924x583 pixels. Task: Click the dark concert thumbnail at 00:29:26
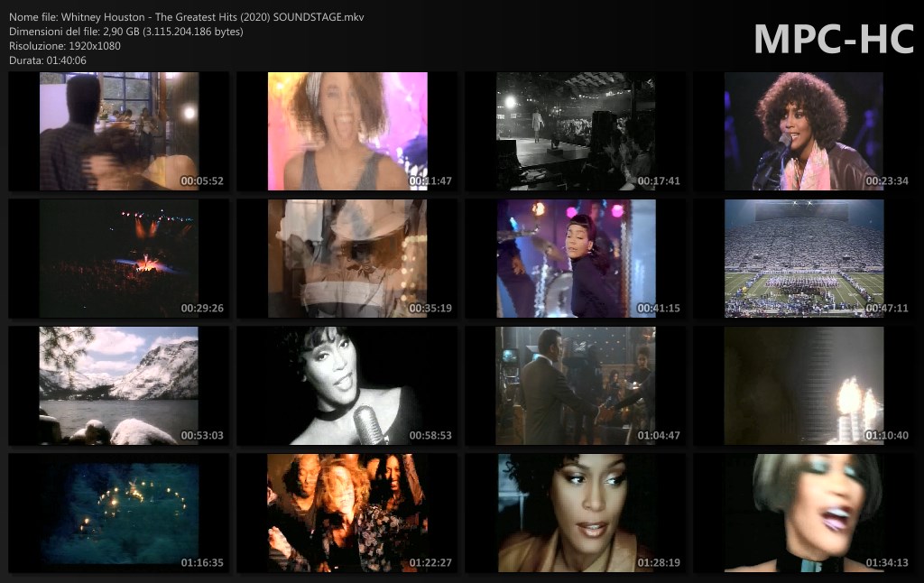(x=118, y=258)
